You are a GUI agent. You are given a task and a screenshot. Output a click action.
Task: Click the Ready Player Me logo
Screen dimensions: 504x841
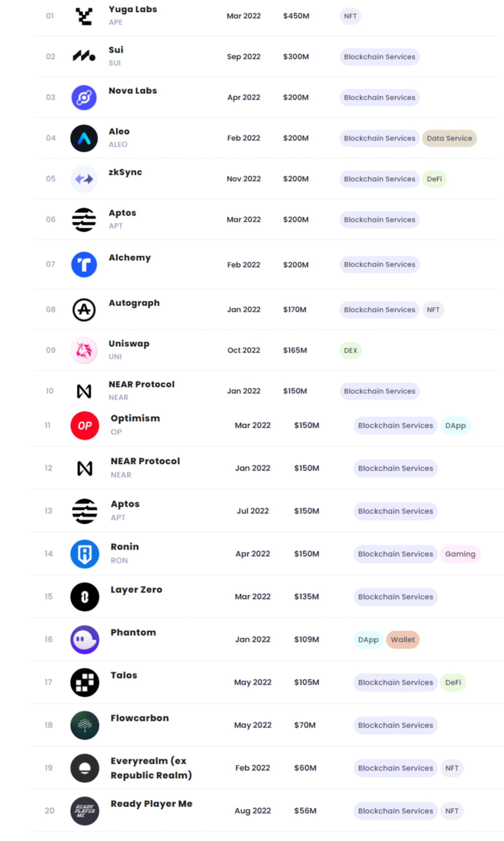coord(84,811)
